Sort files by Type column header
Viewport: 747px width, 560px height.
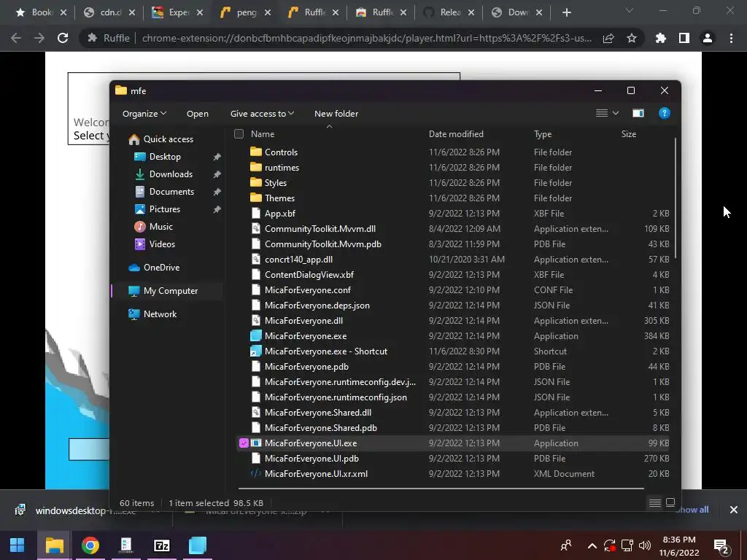click(543, 134)
